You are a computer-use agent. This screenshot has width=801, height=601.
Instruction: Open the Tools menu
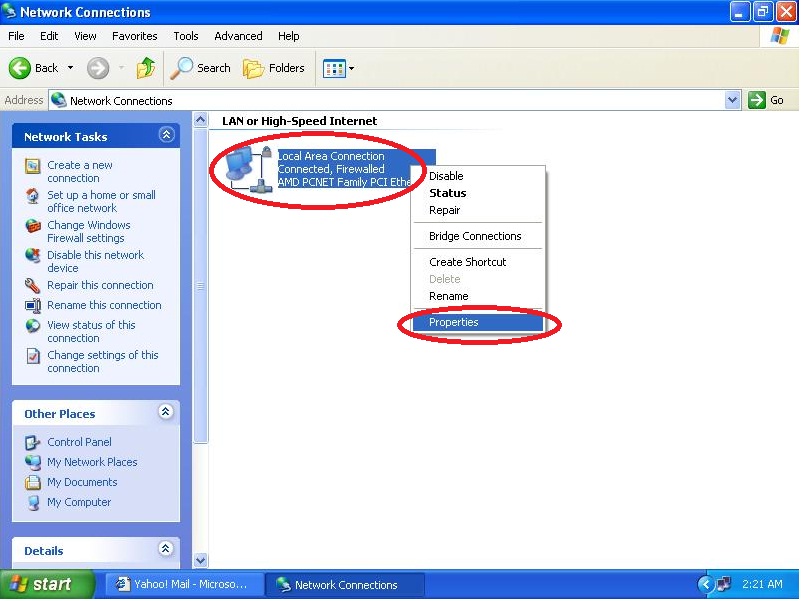(186, 36)
